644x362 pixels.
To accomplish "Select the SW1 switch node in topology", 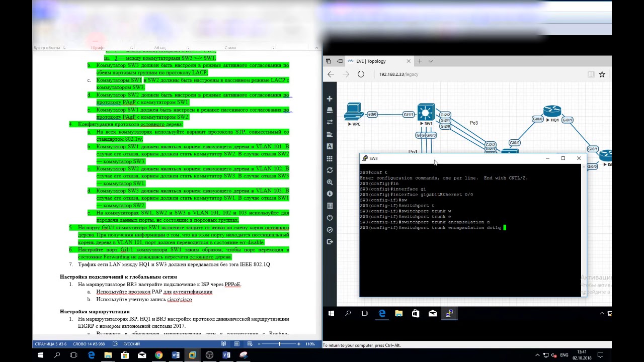I will pos(426,112).
